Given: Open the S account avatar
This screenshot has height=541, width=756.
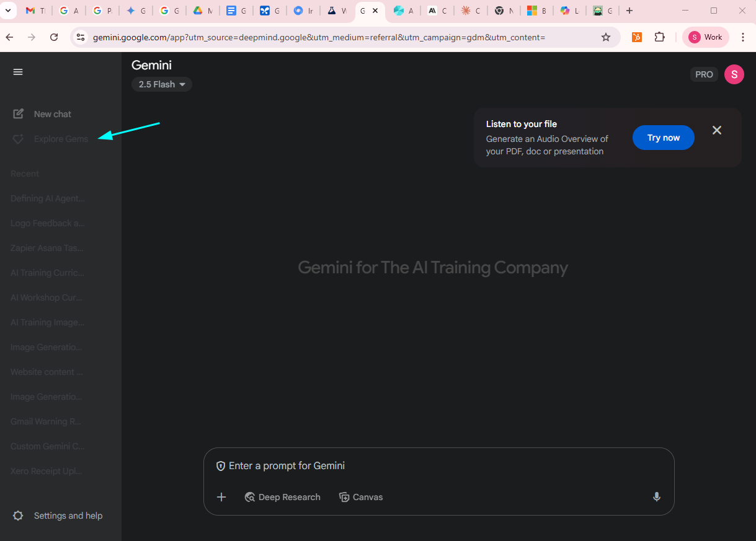Looking at the screenshot, I should [734, 74].
